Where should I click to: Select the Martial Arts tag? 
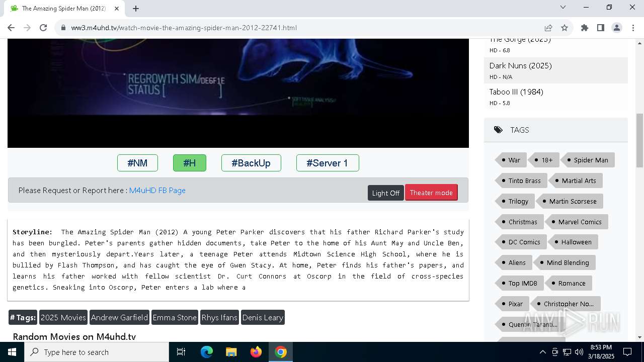click(576, 180)
